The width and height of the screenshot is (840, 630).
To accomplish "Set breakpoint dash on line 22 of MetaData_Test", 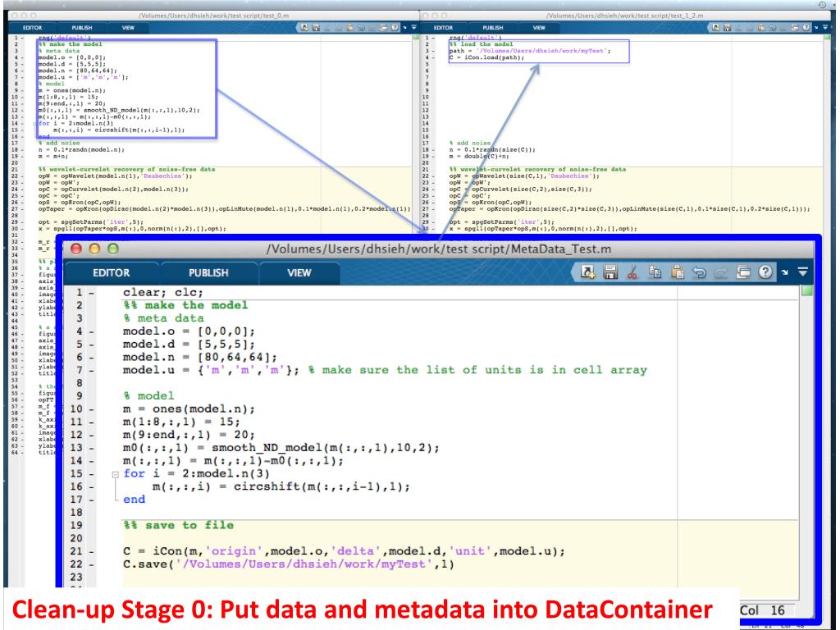I will pos(92,564).
